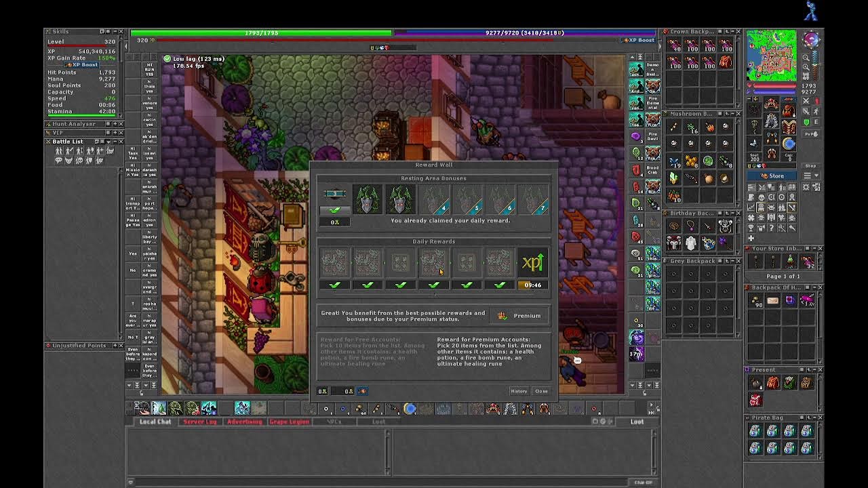The width and height of the screenshot is (868, 488).
Task: Select locked resting area bonus number 4
Action: (x=433, y=201)
